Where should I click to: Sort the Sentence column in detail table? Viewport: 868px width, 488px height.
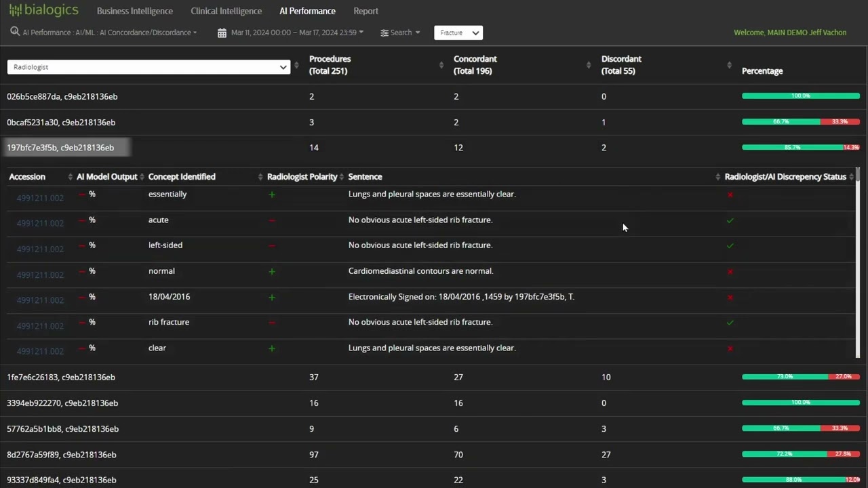tap(717, 177)
